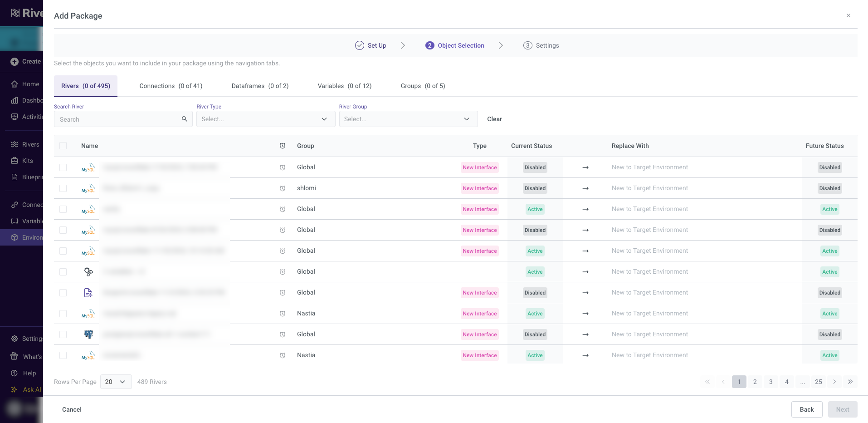This screenshot has width=868, height=423.
Task: Click clock icon in shlomi group row
Action: click(x=283, y=188)
